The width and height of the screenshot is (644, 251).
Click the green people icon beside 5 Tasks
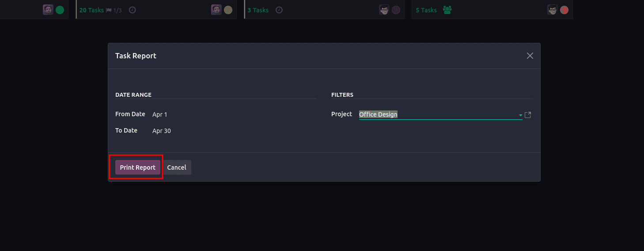pos(447,10)
